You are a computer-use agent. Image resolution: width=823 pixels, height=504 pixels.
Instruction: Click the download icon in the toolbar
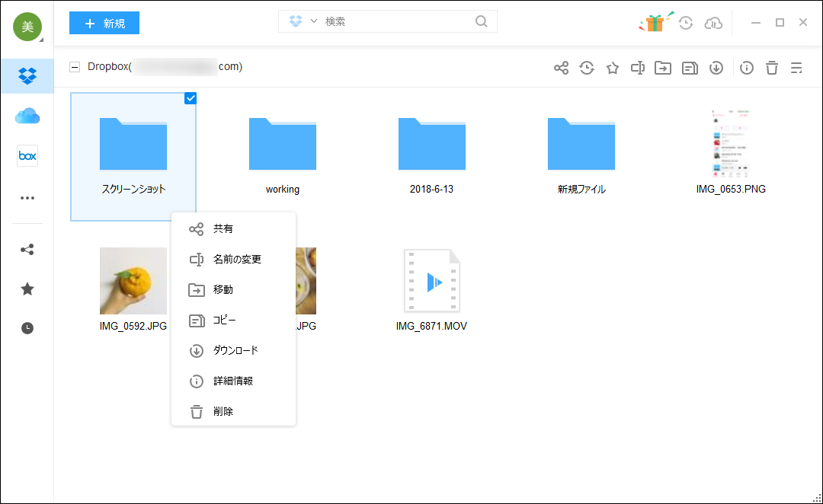pos(716,68)
